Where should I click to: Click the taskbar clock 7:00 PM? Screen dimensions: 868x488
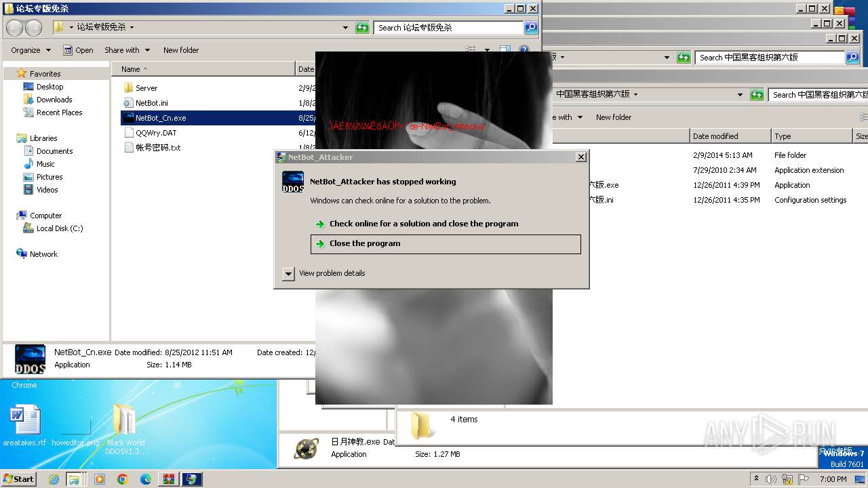coord(833,479)
